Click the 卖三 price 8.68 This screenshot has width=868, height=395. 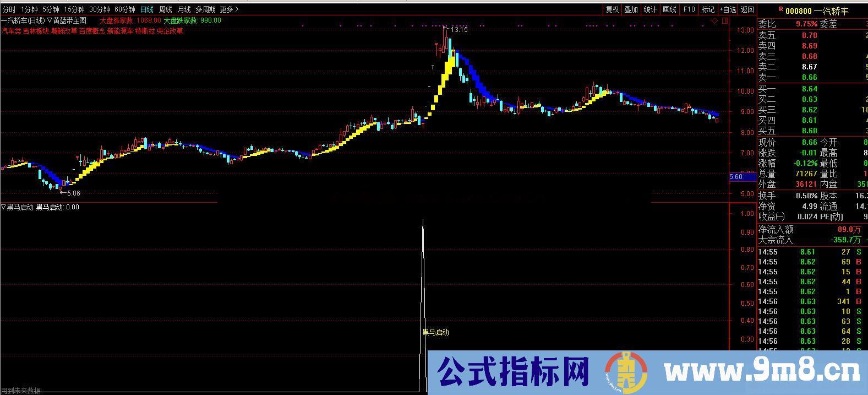point(809,56)
